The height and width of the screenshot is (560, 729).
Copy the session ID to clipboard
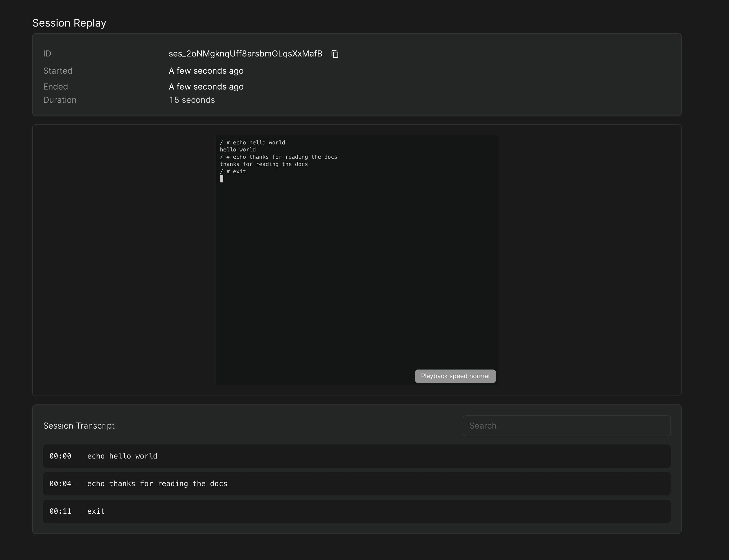pyautogui.click(x=335, y=54)
